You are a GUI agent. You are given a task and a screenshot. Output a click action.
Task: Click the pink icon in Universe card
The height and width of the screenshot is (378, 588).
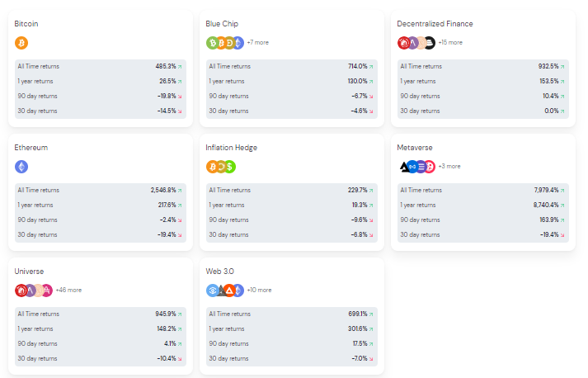[x=47, y=291]
